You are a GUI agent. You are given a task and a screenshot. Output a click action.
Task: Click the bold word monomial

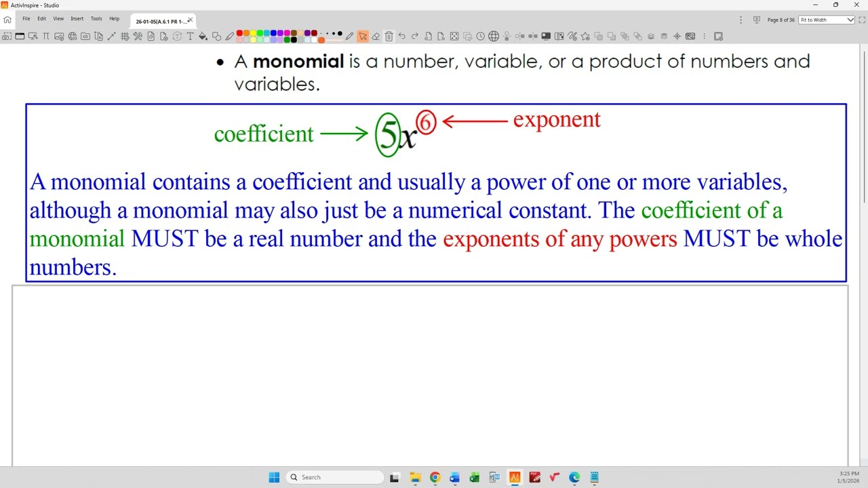pos(298,61)
